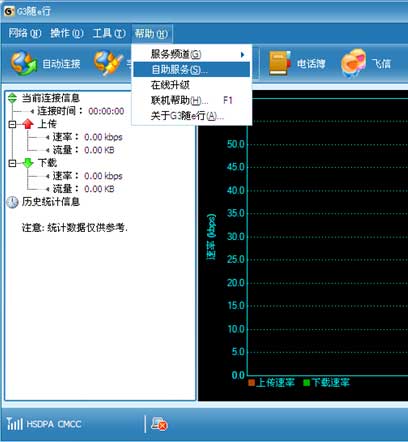Choose 在线升级 menu entry
The image size is (408, 442).
click(192, 85)
